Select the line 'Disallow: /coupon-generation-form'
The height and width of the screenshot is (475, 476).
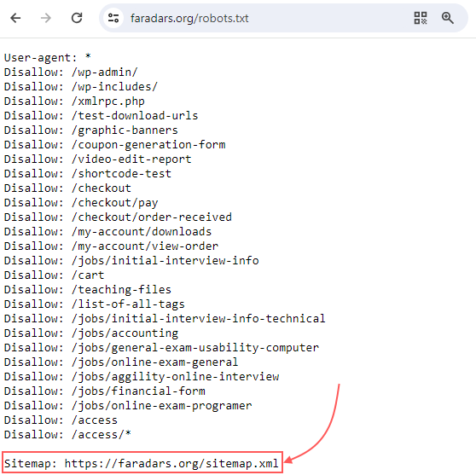(115, 145)
